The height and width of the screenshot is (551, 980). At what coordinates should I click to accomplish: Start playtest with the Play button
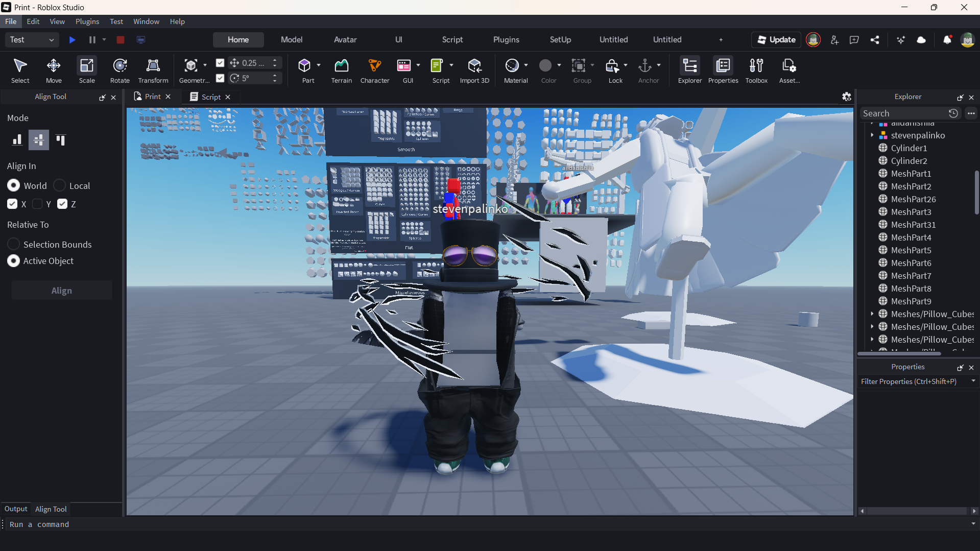click(x=72, y=40)
